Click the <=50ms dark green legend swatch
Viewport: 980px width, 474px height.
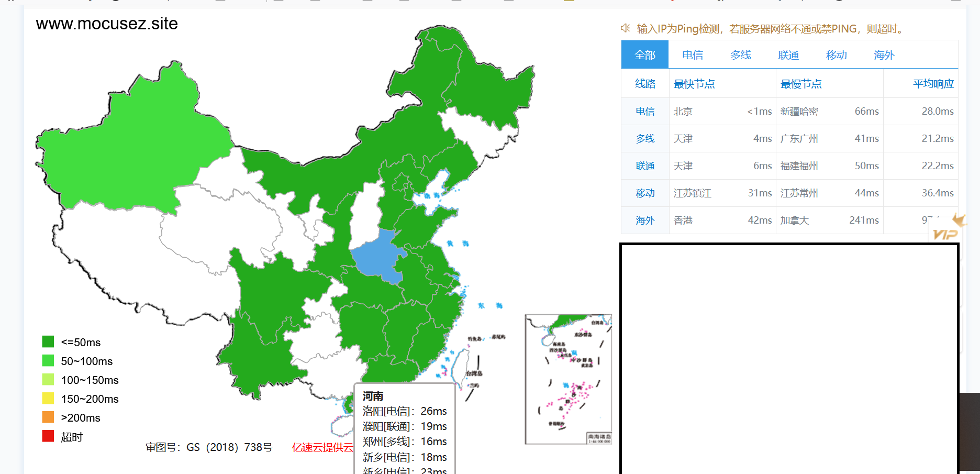click(48, 341)
